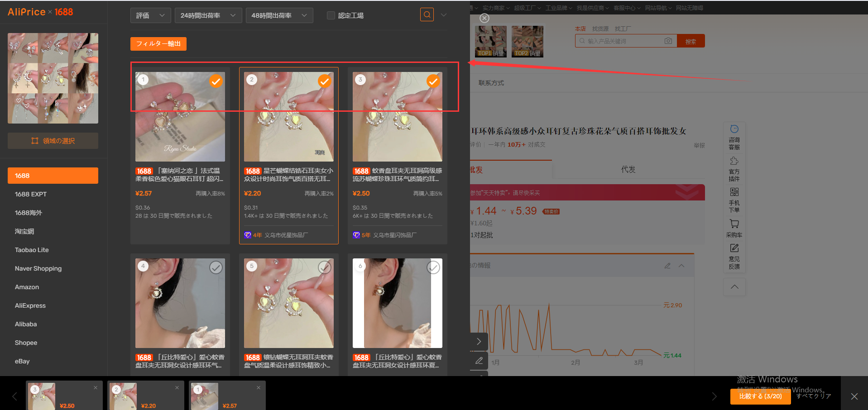Image resolution: width=868 pixels, height=410 pixels.
Task: Enable the 認定工場 checkbox
Action: (331, 15)
